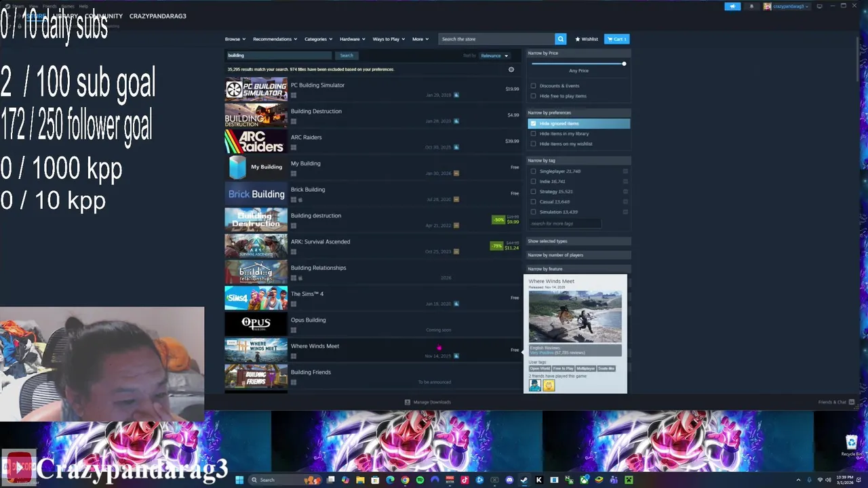Expand the Recommendations dropdown menu

(x=275, y=39)
